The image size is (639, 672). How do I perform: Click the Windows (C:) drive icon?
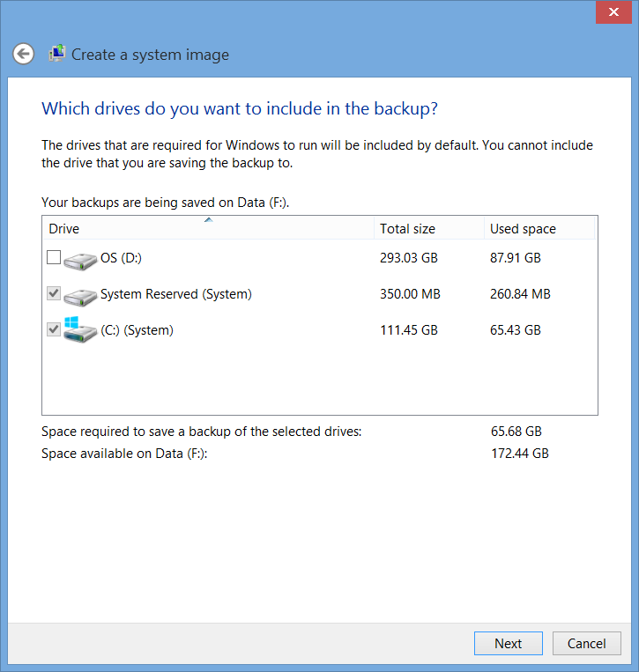pos(80,329)
